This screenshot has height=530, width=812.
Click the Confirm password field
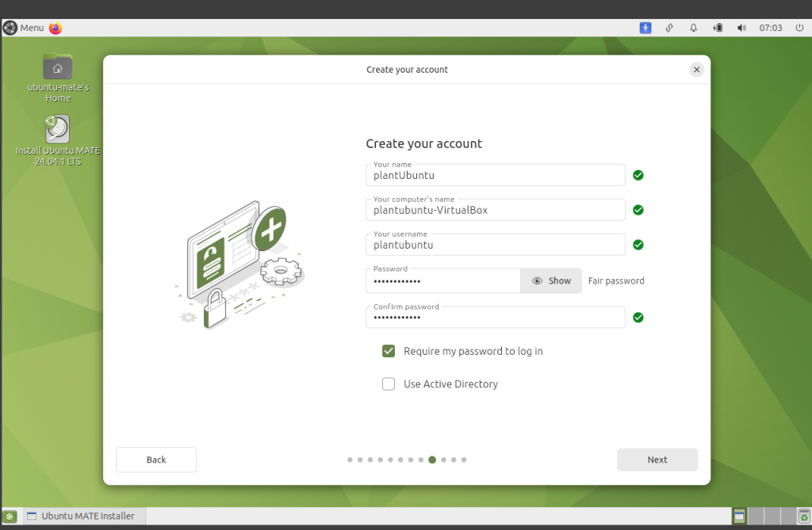[496, 318]
